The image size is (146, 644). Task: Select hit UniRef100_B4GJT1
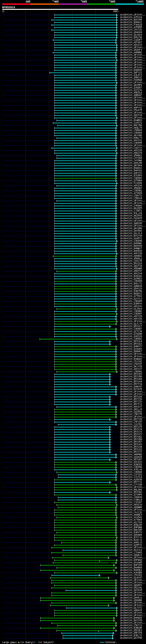pos(131,284)
